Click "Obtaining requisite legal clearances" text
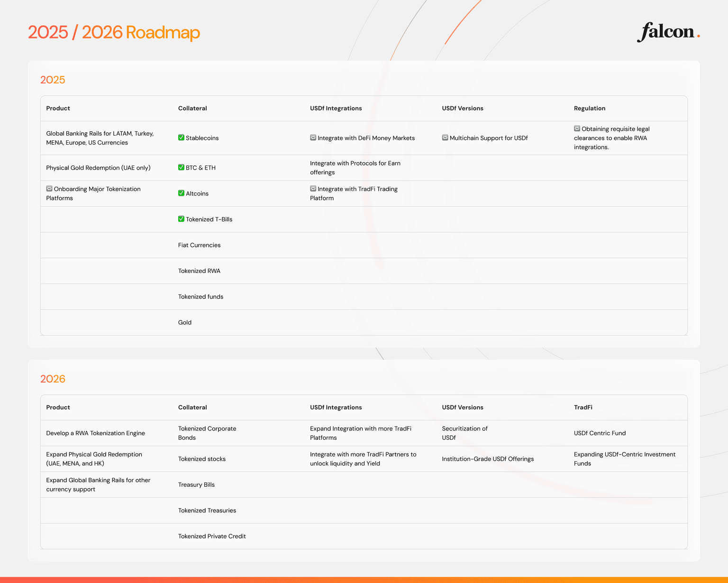728x583 pixels. click(612, 138)
